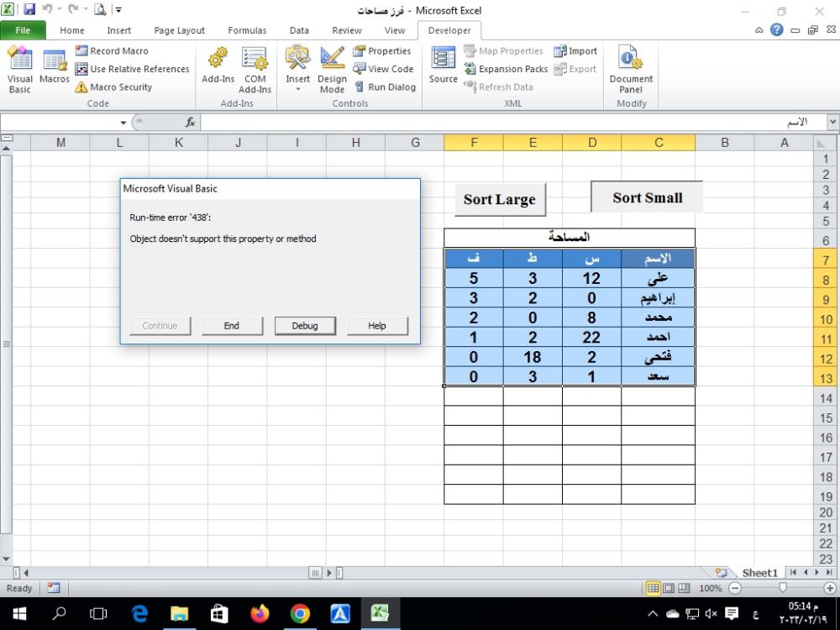Click Help in the error dialog
The height and width of the screenshot is (630, 840).
click(x=377, y=326)
